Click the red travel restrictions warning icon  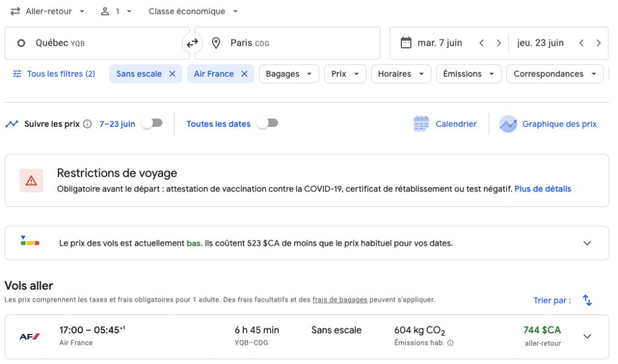31,180
